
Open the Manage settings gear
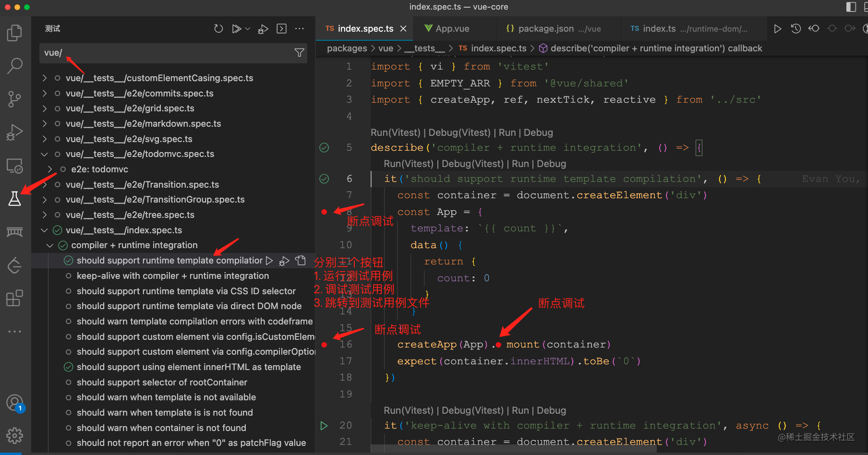14,435
